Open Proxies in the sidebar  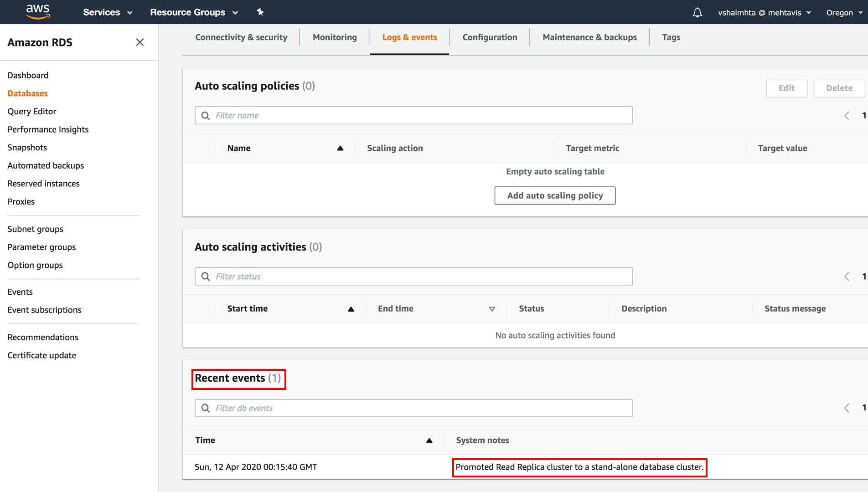pos(21,202)
